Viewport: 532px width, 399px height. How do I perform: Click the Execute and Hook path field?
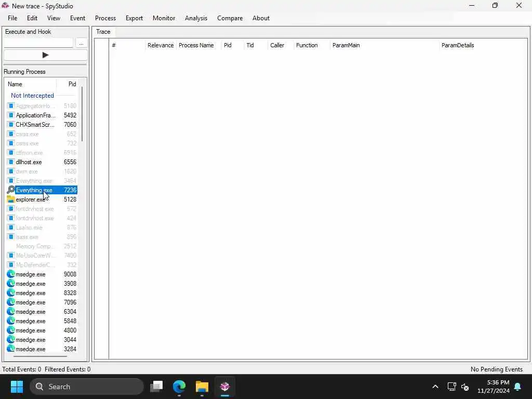click(38, 43)
